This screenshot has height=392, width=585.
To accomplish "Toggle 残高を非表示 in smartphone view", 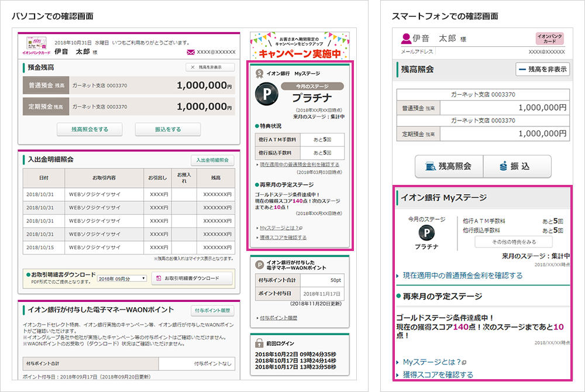I will pyautogui.click(x=542, y=69).
